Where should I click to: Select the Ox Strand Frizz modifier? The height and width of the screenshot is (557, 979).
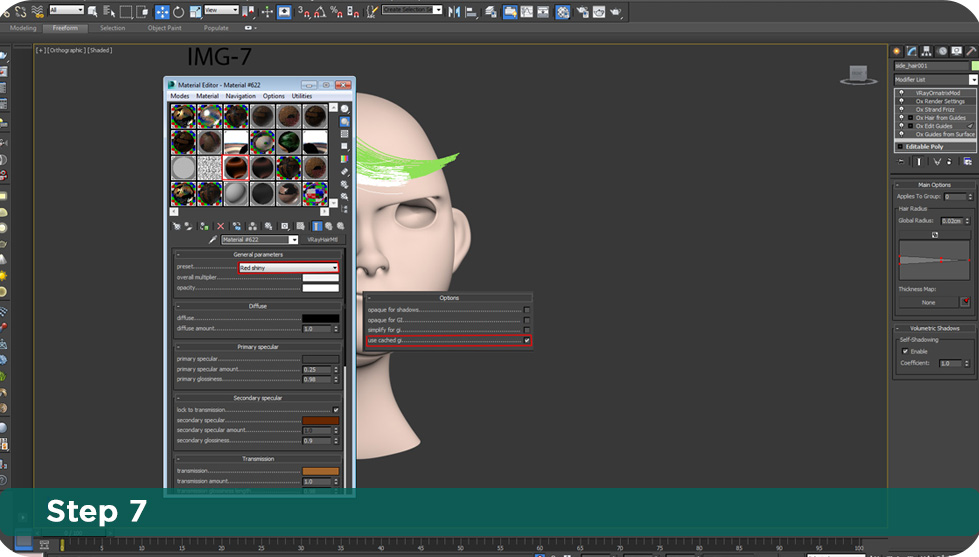[935, 109]
